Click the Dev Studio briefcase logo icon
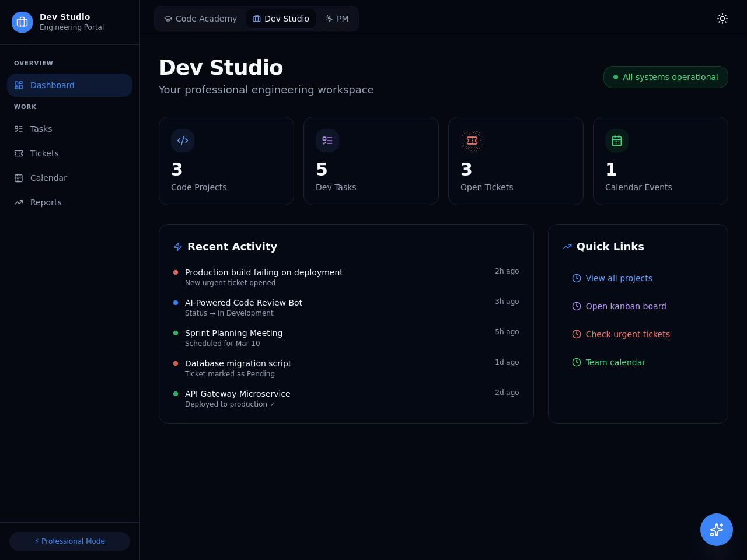 coord(22,22)
